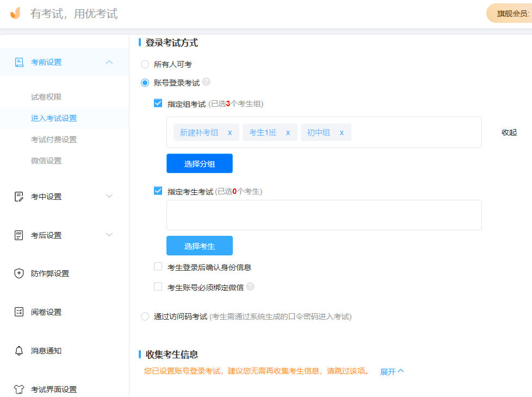Uncheck the 指定考生考试 checkbox

point(158,191)
